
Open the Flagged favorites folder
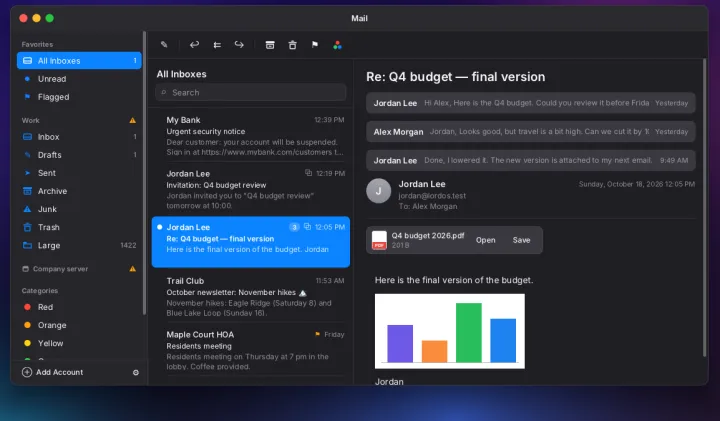click(79, 97)
